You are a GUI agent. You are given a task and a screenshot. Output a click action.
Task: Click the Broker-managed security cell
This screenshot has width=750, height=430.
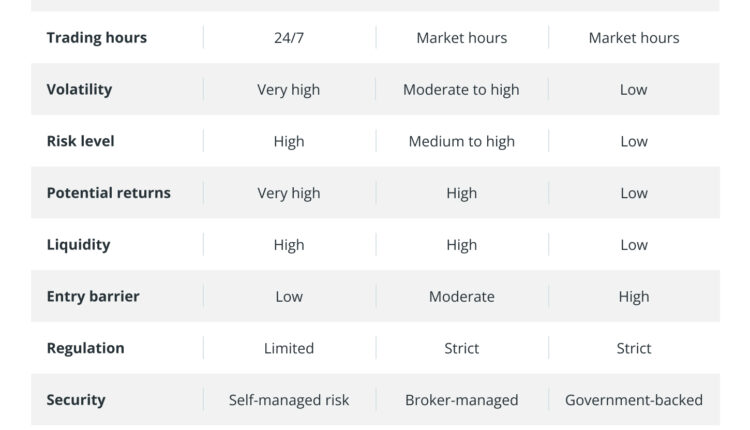coord(461,401)
